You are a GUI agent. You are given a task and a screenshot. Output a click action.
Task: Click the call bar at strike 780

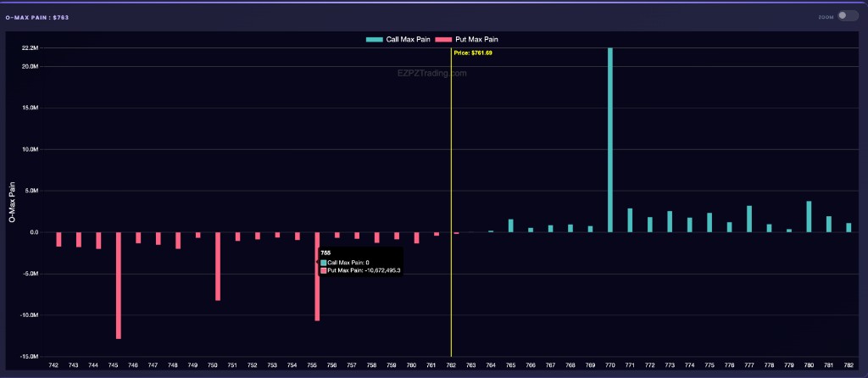(x=809, y=217)
